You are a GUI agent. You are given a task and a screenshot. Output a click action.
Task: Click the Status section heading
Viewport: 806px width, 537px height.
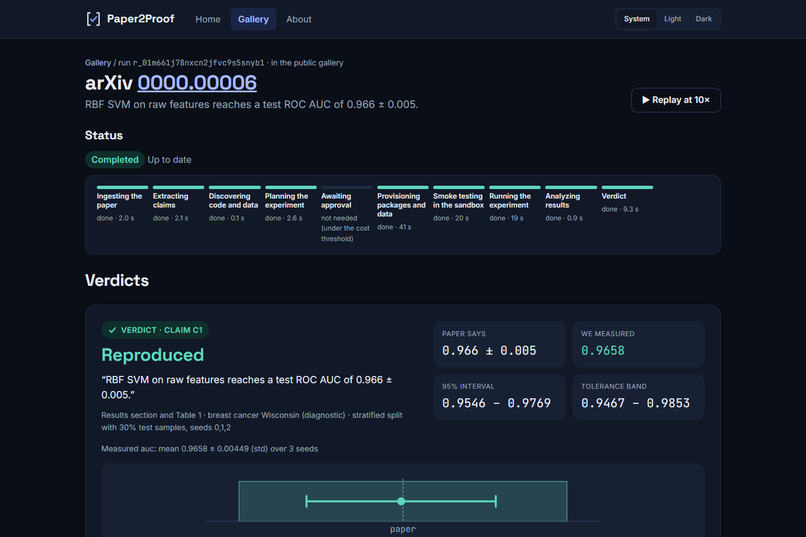104,135
